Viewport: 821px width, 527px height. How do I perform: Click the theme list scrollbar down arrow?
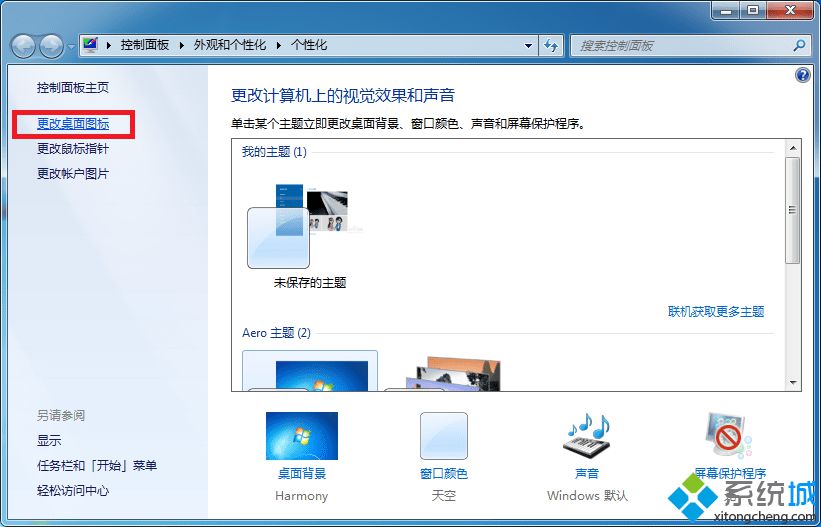click(792, 382)
